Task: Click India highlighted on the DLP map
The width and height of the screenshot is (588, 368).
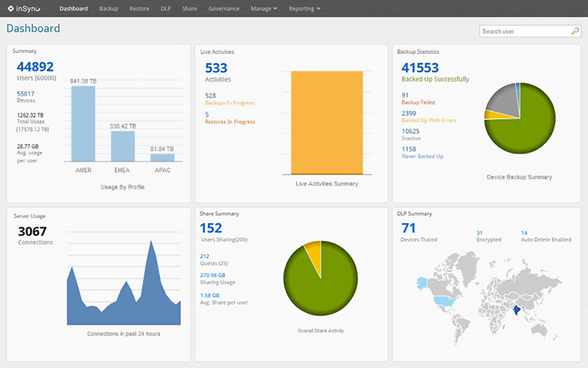Action: tap(518, 311)
